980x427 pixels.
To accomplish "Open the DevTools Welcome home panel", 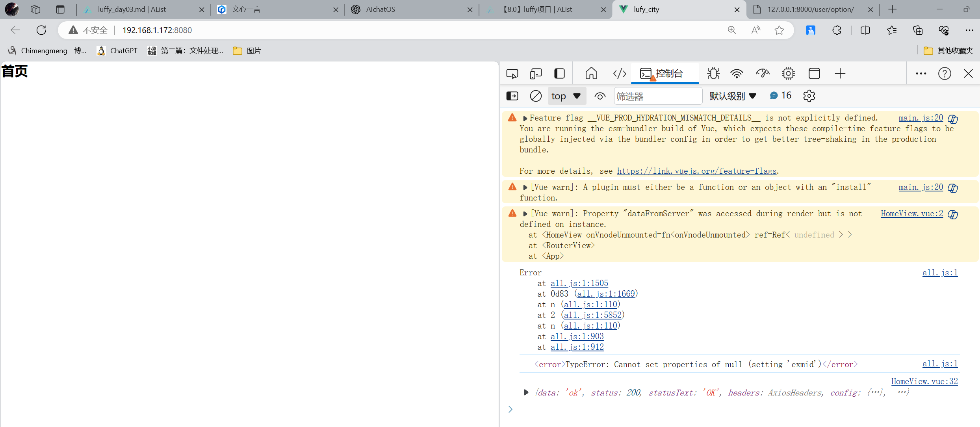I will (x=591, y=74).
